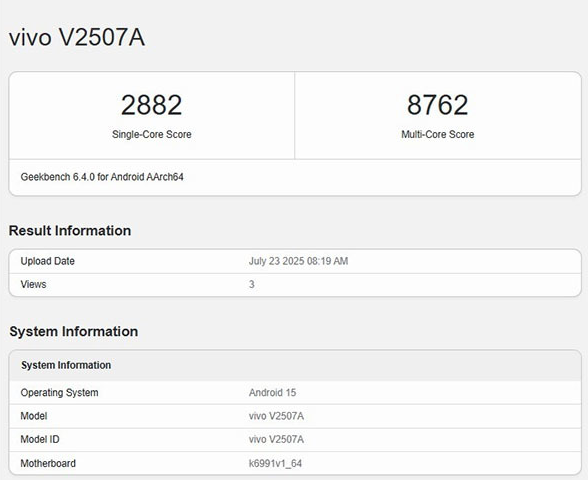
Task: Click 'Geekbench 6.4.0 for Android AArch64' text
Action: (102, 177)
